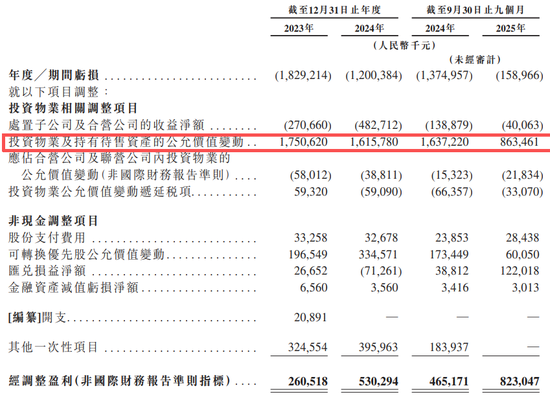Screen dimensions: 550x399
Task: Click the 處置子公司及合營公司的收益淨額 label
Action: [106, 125]
